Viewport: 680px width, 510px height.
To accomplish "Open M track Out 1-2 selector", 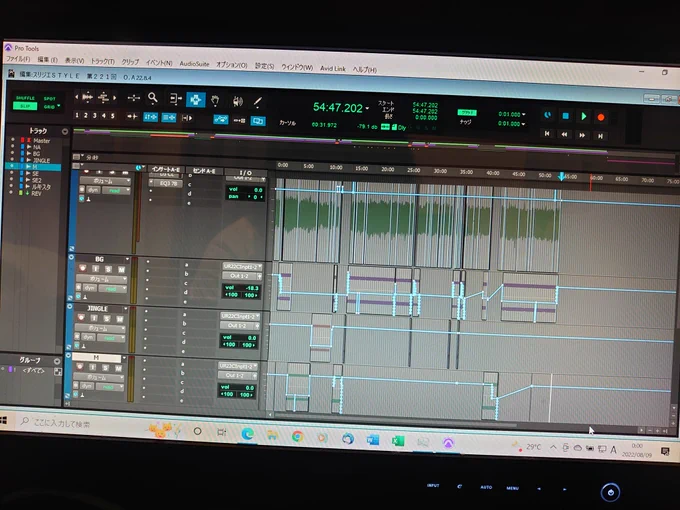I will click(237, 376).
